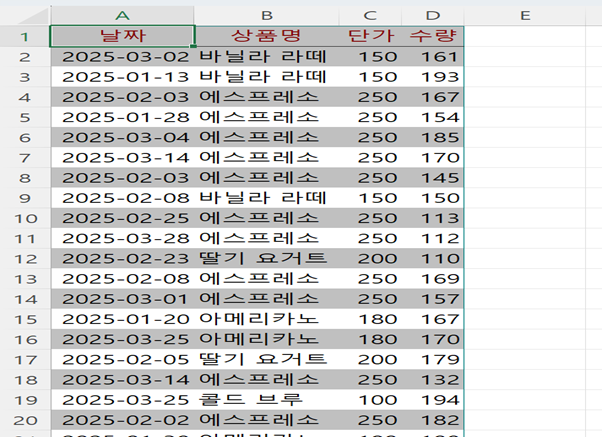The image size is (602, 437).
Task: Select the quantity cell 185
Action: pos(433,137)
